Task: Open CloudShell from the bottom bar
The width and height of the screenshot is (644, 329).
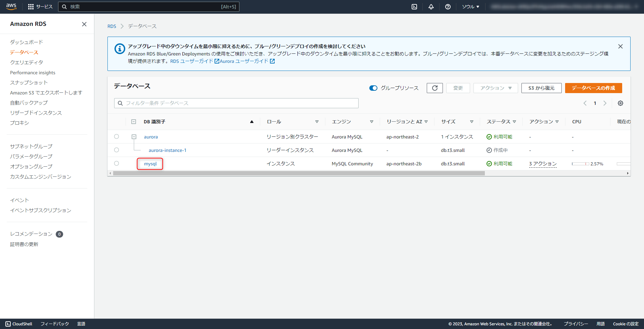Action: point(19,324)
